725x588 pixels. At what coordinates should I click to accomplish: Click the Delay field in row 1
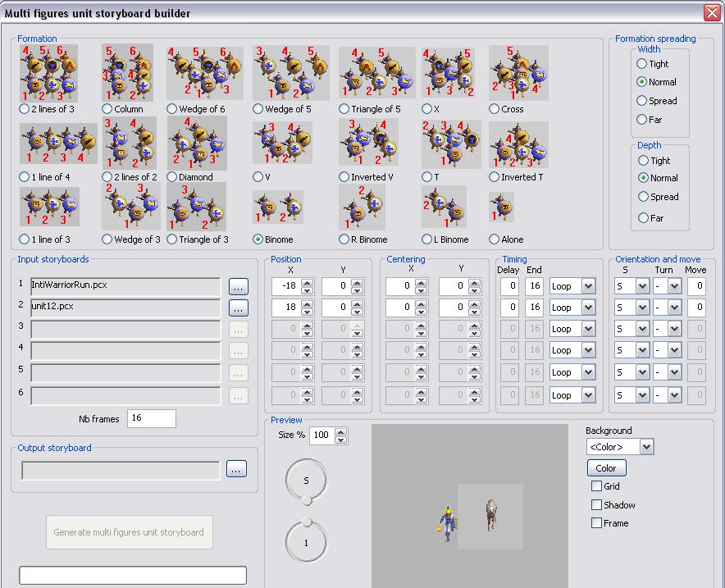509,286
